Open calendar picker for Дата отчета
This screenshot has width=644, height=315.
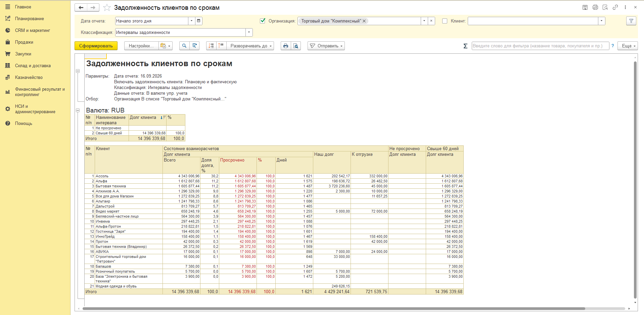pos(199,21)
